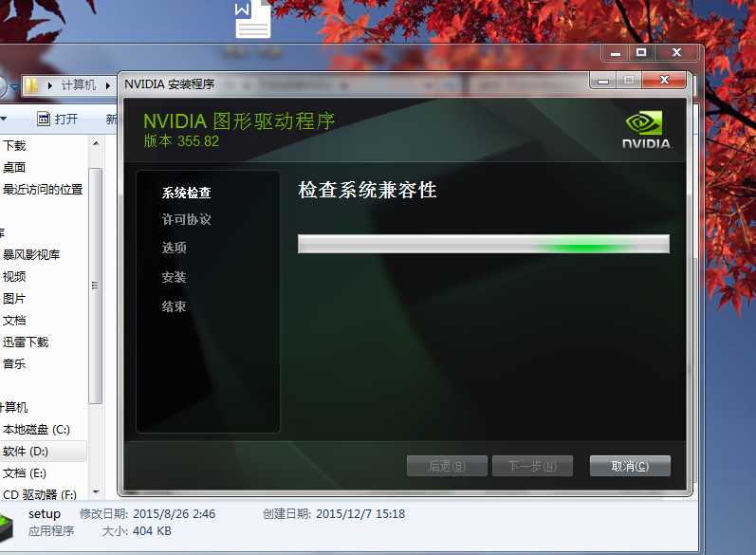The image size is (756, 555).
Task: Open the 图片 library
Action: click(x=14, y=299)
